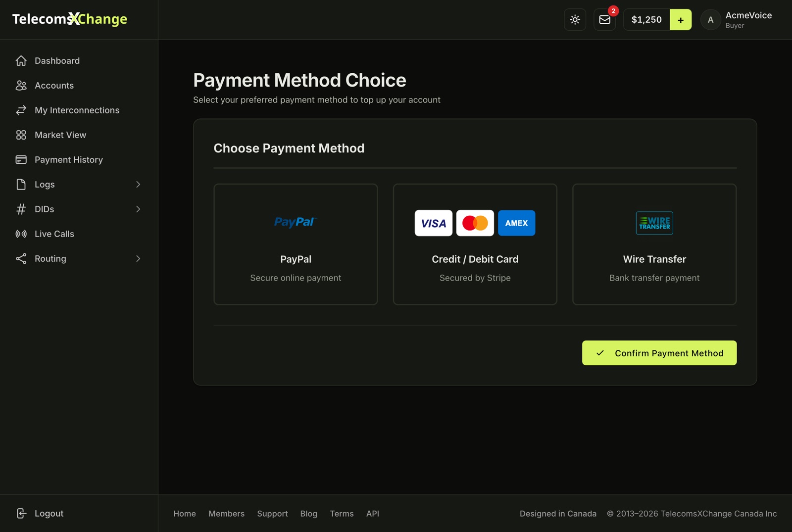Click the Choose Payment Method section title

pos(289,148)
